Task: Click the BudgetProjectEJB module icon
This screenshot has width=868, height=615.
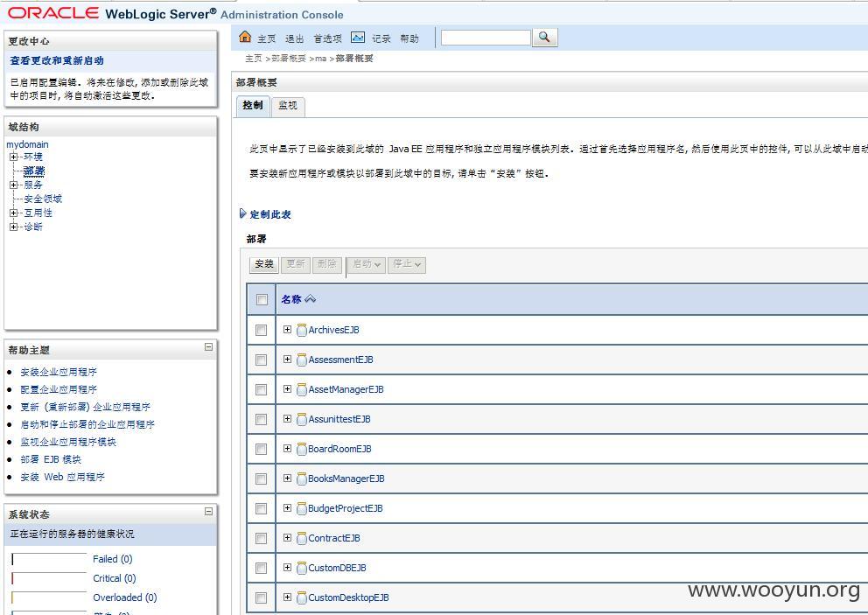Action: click(x=302, y=509)
